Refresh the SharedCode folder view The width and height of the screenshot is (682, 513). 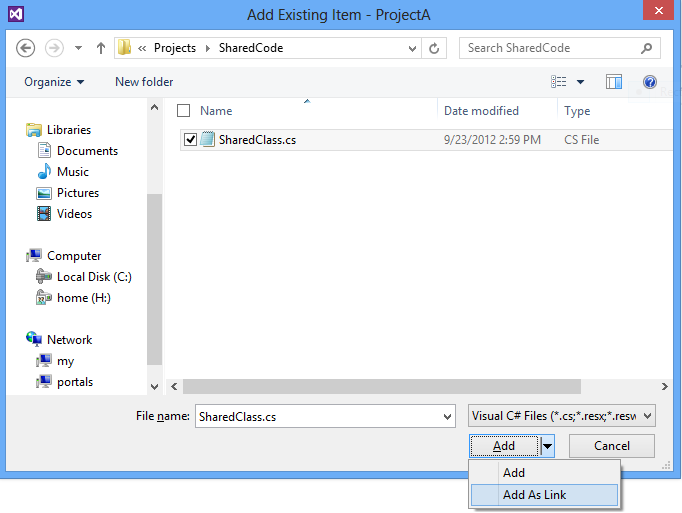click(x=434, y=48)
